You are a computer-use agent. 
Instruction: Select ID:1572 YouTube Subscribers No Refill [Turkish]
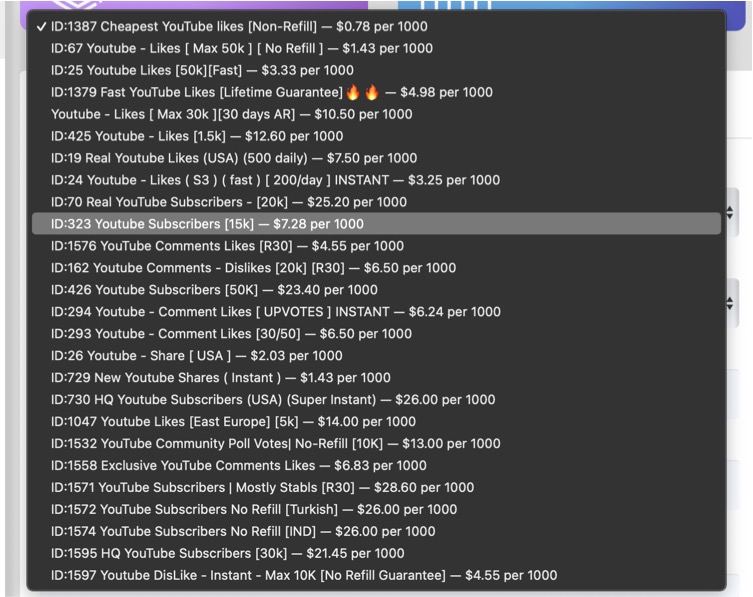coord(376,510)
